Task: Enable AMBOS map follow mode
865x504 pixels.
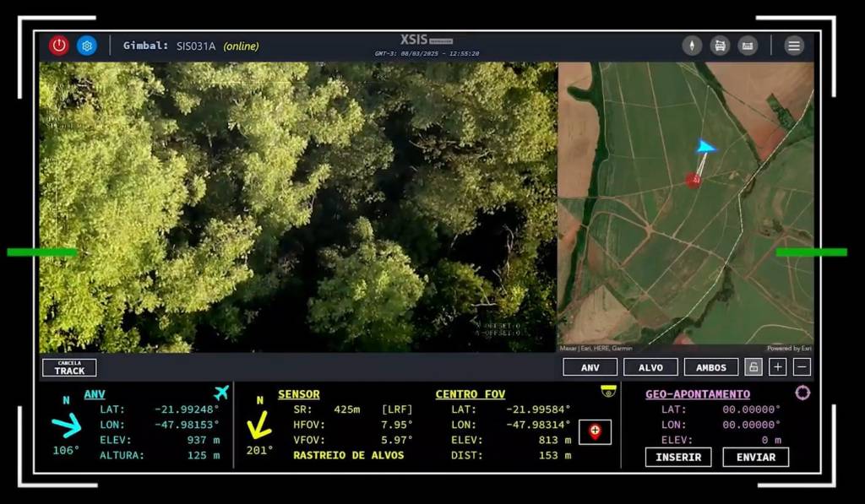Action: point(710,367)
